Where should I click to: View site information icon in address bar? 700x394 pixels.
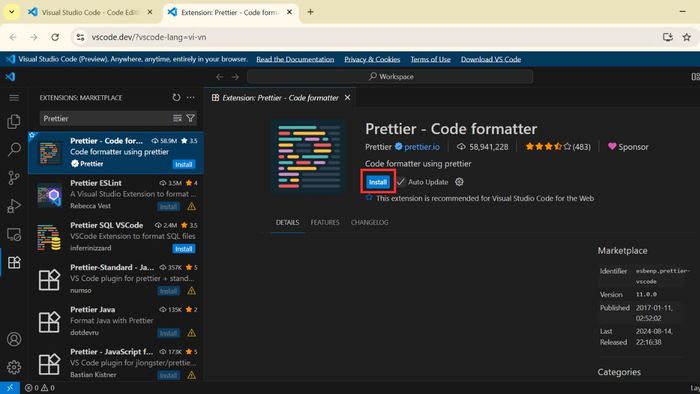coord(80,37)
